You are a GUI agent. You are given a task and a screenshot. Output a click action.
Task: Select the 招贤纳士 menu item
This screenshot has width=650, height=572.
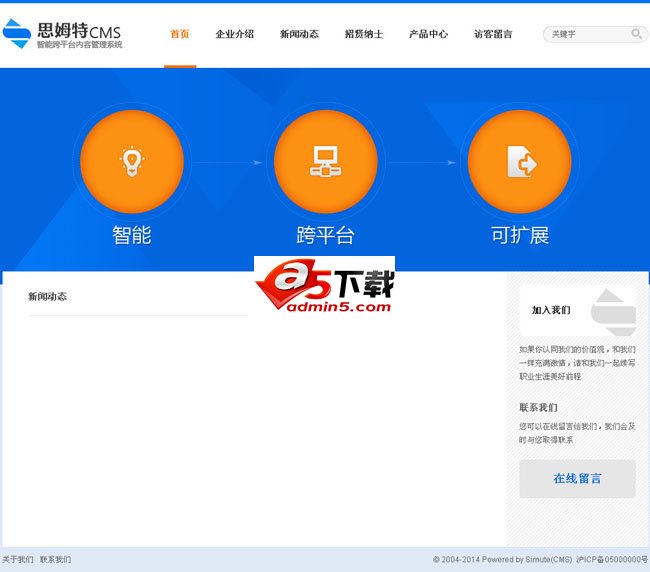click(364, 34)
